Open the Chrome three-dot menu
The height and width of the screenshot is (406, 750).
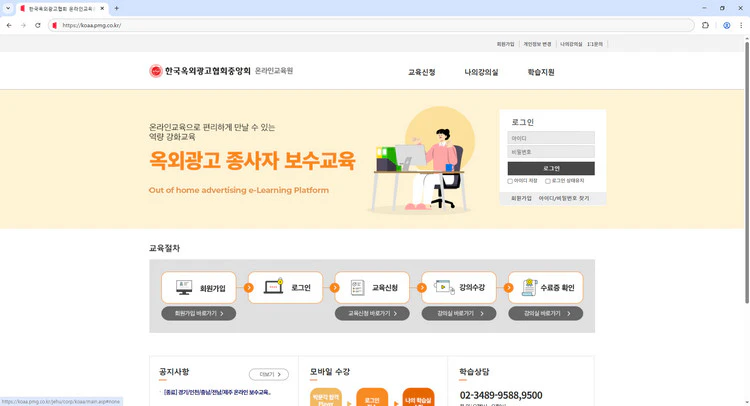pos(741,25)
